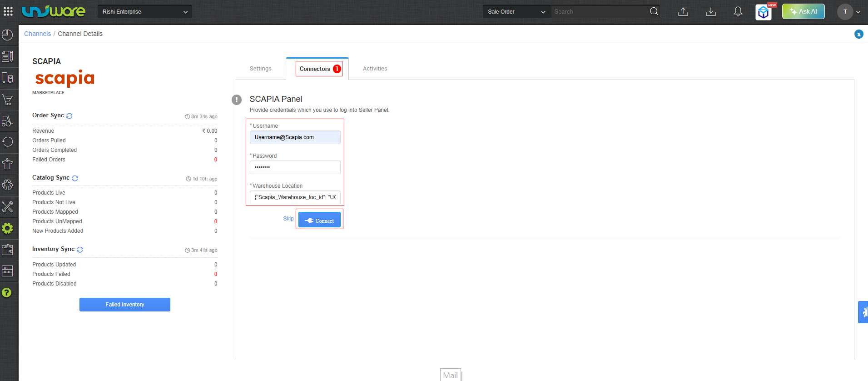This screenshot has height=381, width=868.
Task: Open the notifications bell
Action: pyautogui.click(x=738, y=12)
